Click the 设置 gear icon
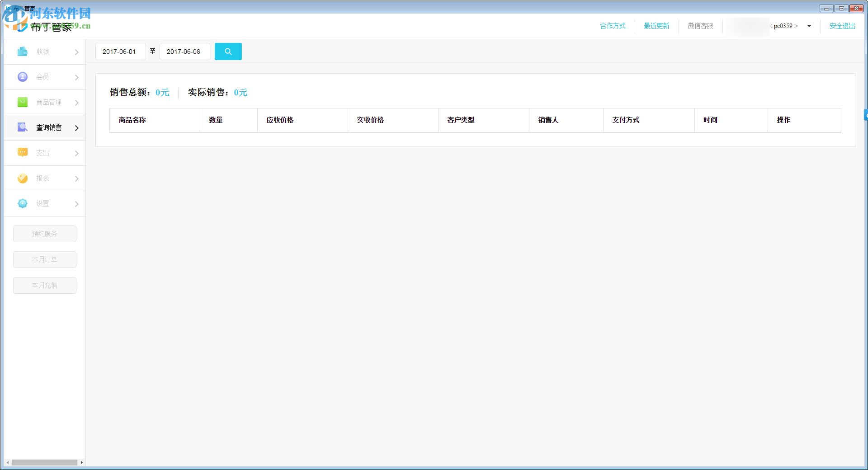 pyautogui.click(x=23, y=203)
